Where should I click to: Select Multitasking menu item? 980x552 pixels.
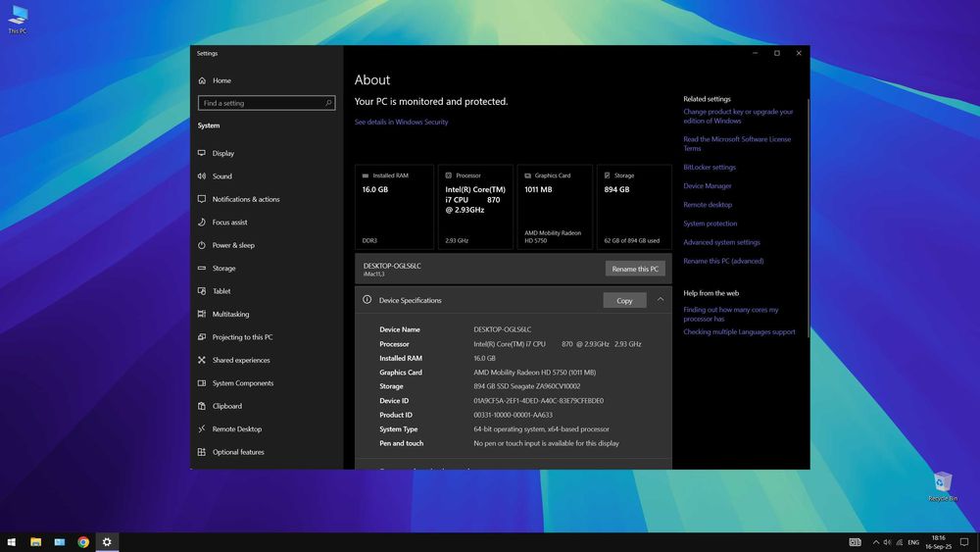(230, 314)
